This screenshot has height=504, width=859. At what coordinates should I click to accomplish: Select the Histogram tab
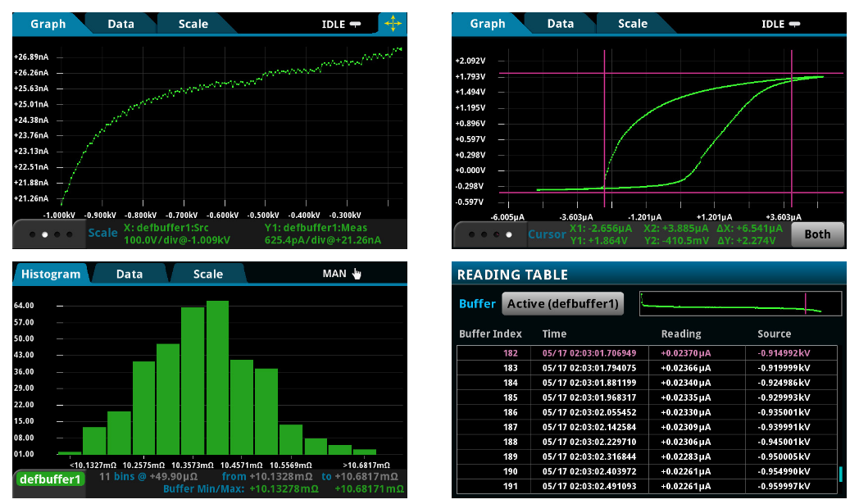pos(51,274)
